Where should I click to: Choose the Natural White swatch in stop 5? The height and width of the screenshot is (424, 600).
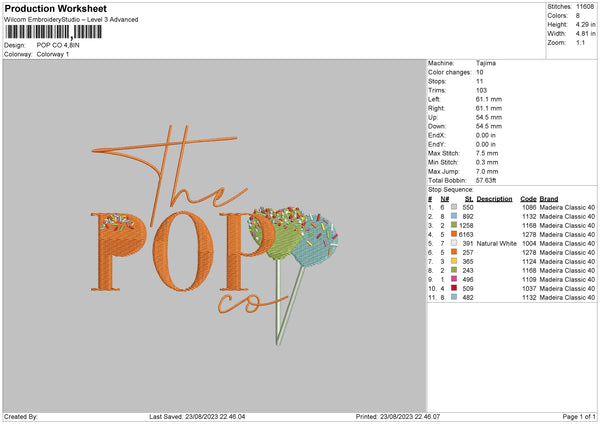coord(454,243)
